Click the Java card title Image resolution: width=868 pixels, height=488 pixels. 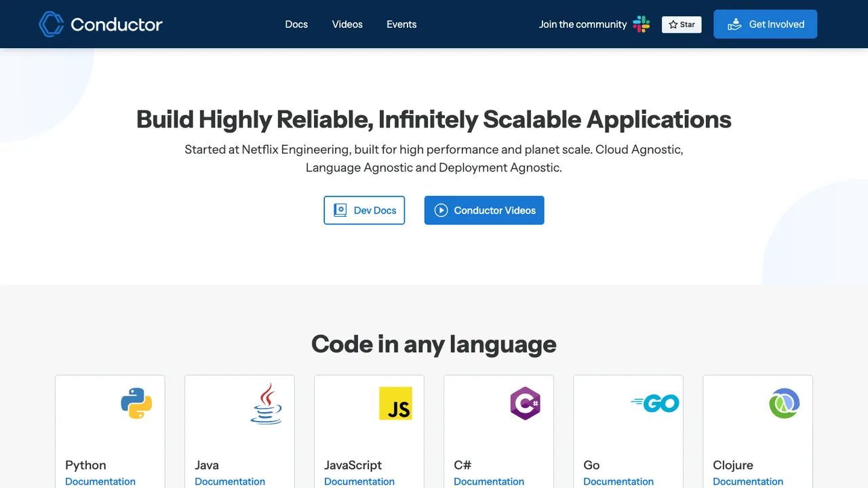point(207,465)
